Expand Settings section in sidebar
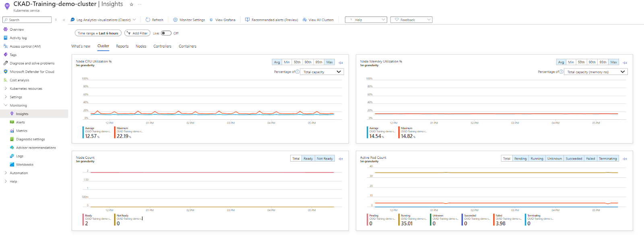The height and width of the screenshot is (239, 644). [16, 97]
